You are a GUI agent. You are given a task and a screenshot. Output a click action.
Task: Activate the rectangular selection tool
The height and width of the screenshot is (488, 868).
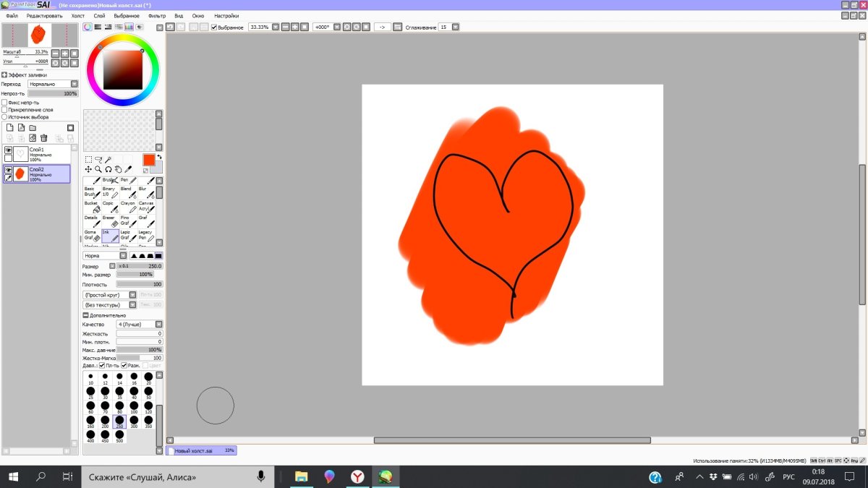click(88, 159)
